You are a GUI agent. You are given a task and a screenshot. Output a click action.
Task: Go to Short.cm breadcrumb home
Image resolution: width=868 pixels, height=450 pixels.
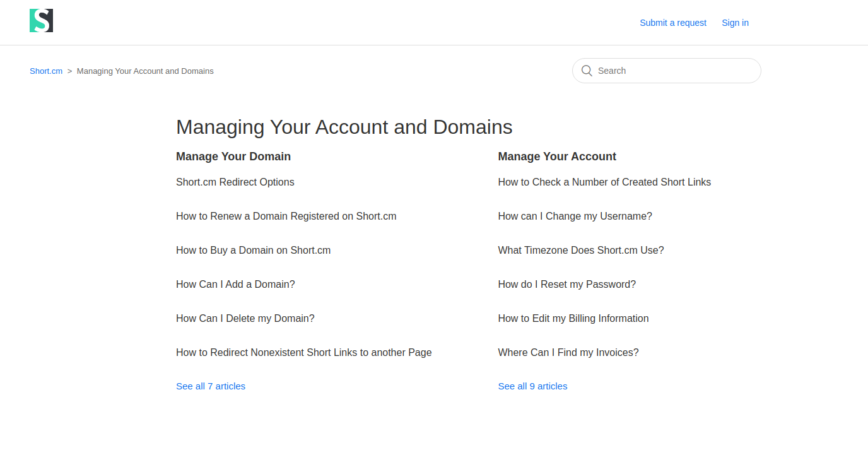[x=46, y=71]
